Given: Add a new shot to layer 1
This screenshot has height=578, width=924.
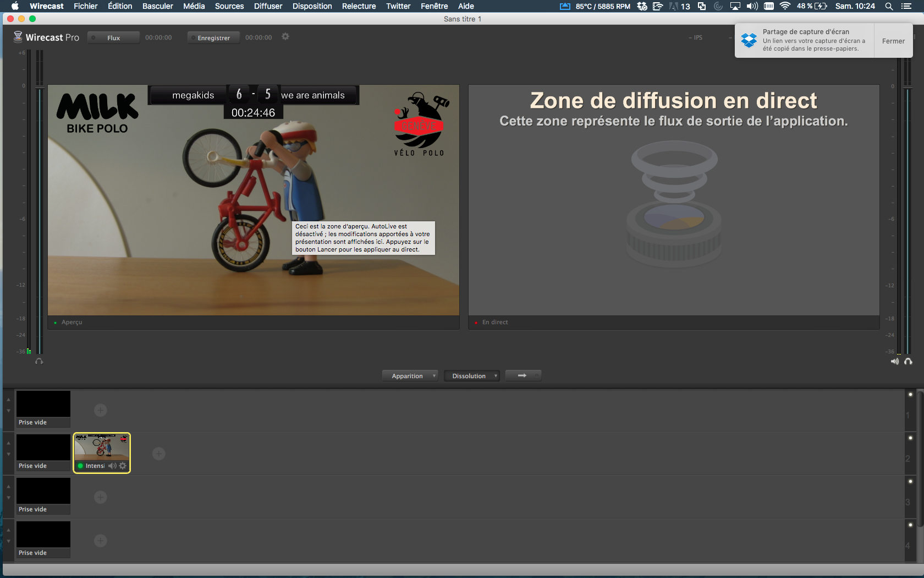Looking at the screenshot, I should tap(100, 410).
